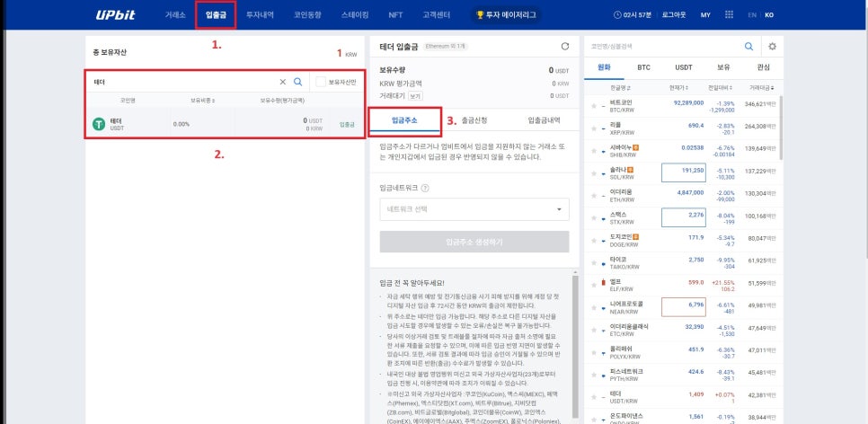The image size is (868, 424).
Task: Switch to the 출금신청 tab
Action: tap(474, 120)
